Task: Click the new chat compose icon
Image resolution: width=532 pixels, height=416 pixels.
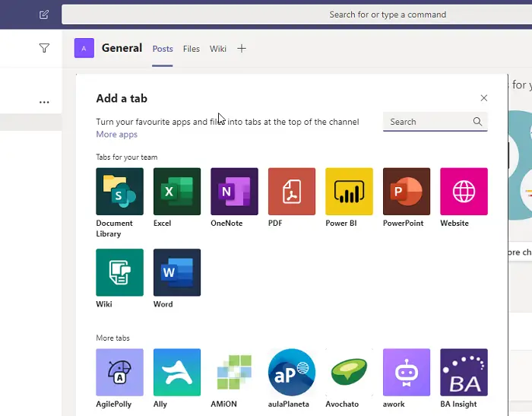Action: click(x=44, y=14)
